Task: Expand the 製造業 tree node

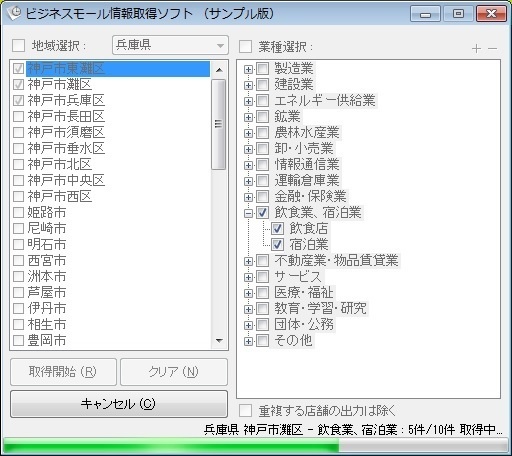Action: [x=248, y=69]
